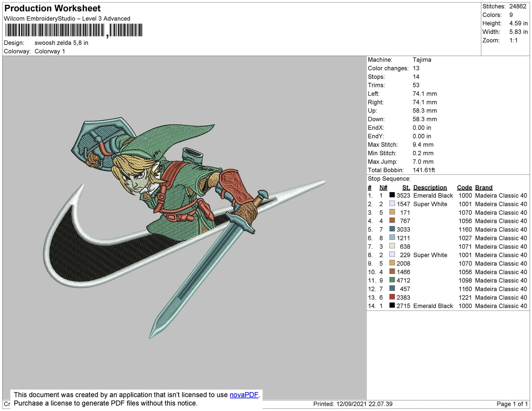
Task: Click the brown swatch in stop row 10
Action: 392,272
